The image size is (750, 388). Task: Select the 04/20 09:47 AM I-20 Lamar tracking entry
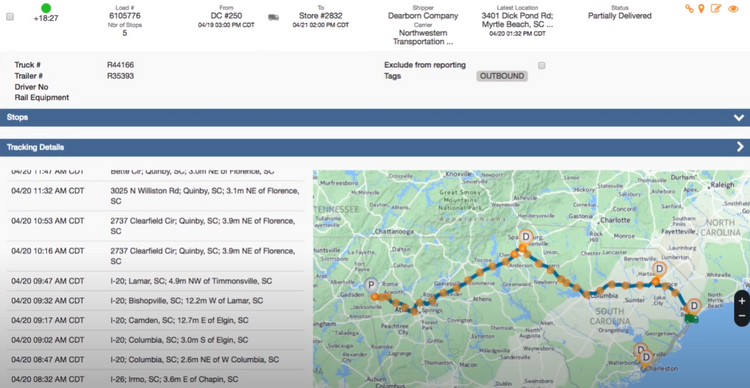pos(155,281)
